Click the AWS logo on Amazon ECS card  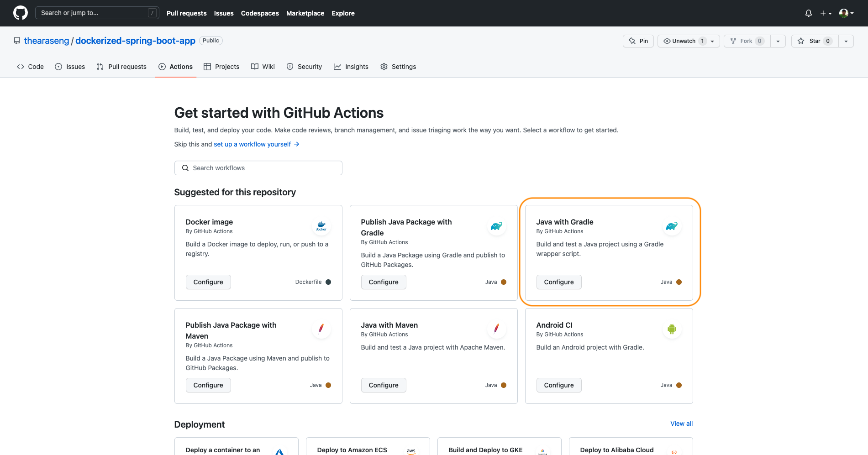pos(411,451)
